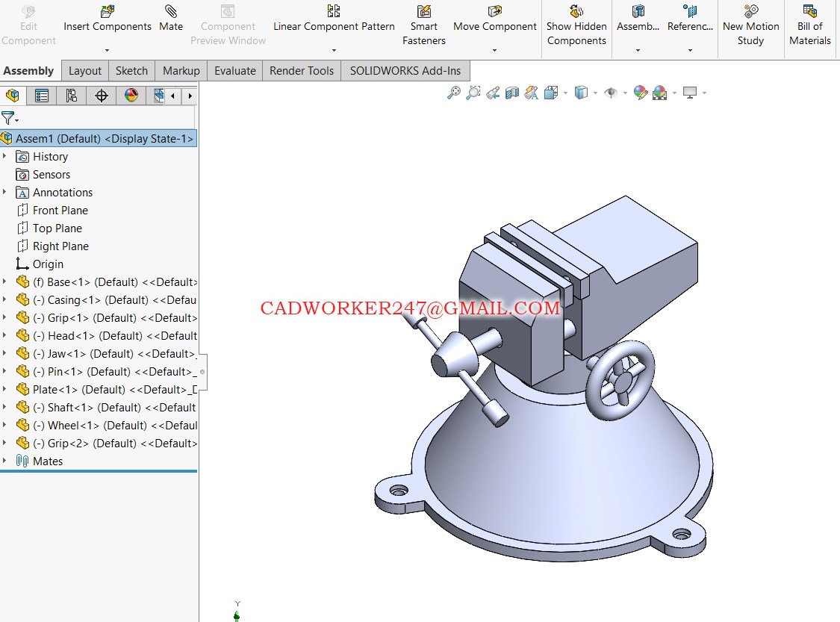Switch to the Markup tab
Viewport: 840px width, 622px height.
pos(181,71)
